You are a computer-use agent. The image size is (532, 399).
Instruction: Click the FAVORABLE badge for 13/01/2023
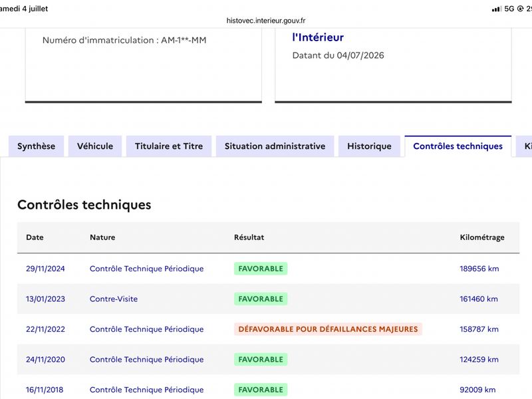[x=261, y=299]
